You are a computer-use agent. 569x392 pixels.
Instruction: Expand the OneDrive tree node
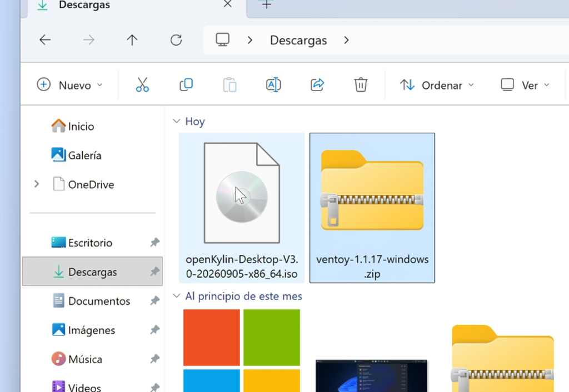36,184
